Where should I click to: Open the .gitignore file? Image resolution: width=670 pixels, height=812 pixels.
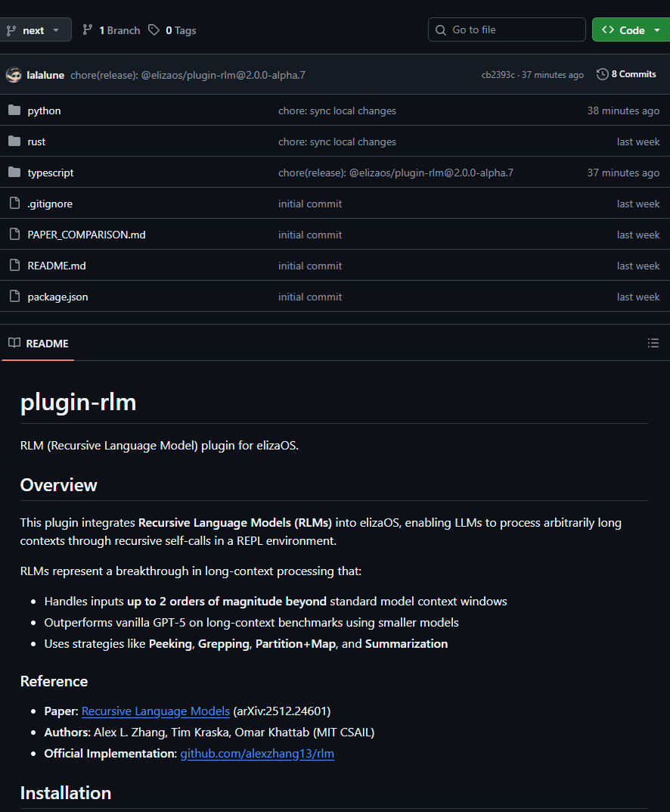click(x=50, y=204)
